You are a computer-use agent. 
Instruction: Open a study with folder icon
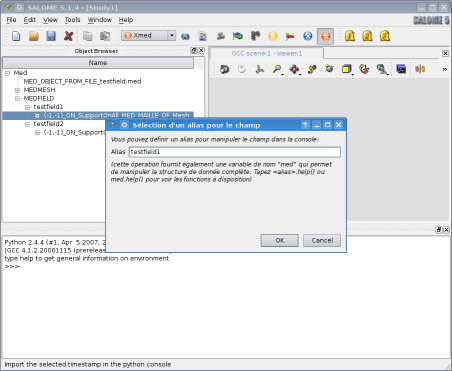tap(34, 36)
